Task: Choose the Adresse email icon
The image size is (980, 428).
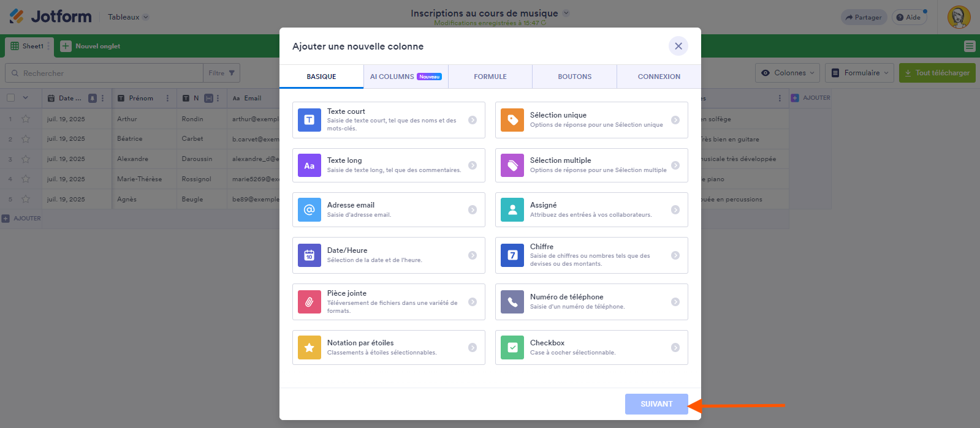Action: (310, 210)
